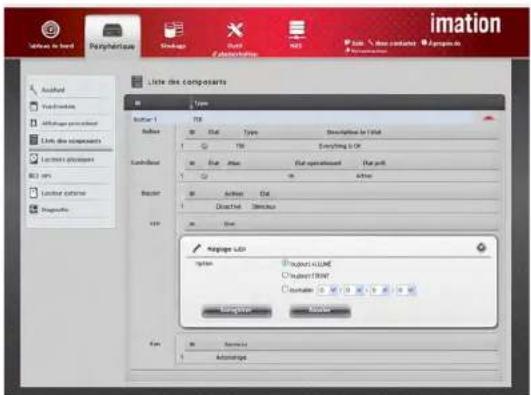This screenshot has width=531, height=395.
Task: Switch to the Stockage tab label
Action: 173,46
